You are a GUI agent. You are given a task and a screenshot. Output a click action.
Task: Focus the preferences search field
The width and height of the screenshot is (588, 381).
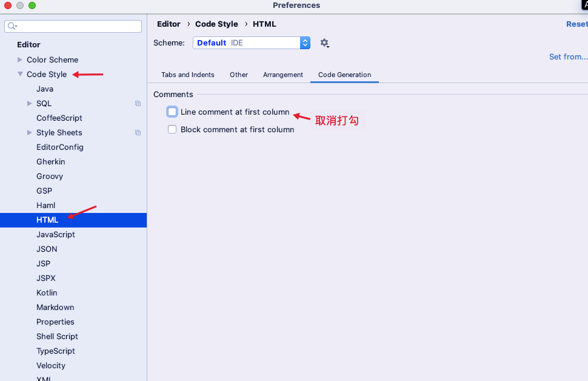click(73, 26)
